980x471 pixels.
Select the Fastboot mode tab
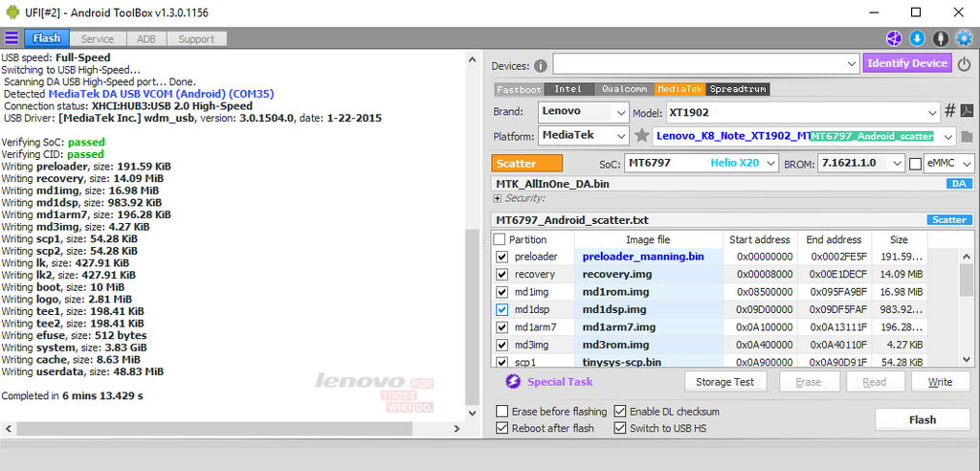[519, 89]
